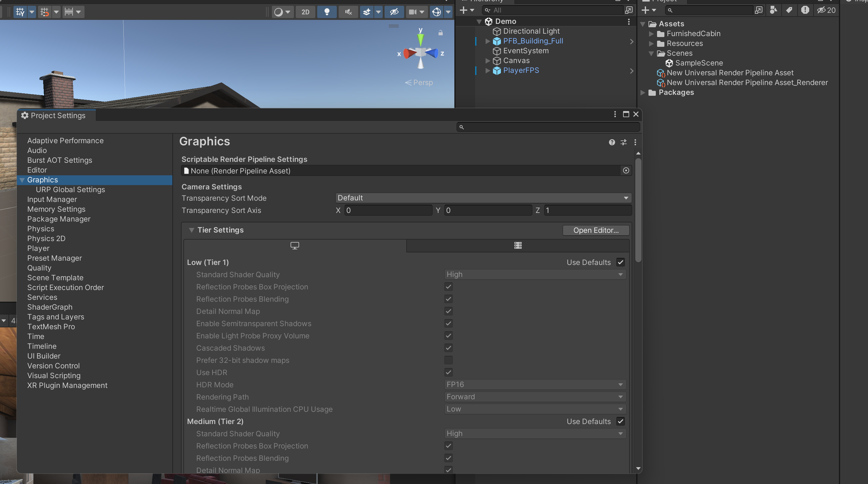Toggle scene lighting bulb icon
The image size is (868, 484).
[326, 12]
